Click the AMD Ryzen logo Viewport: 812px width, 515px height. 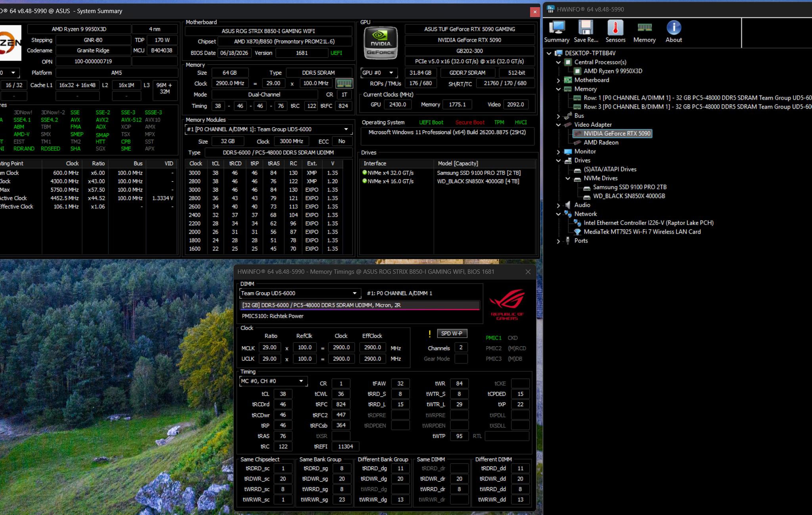(11, 43)
